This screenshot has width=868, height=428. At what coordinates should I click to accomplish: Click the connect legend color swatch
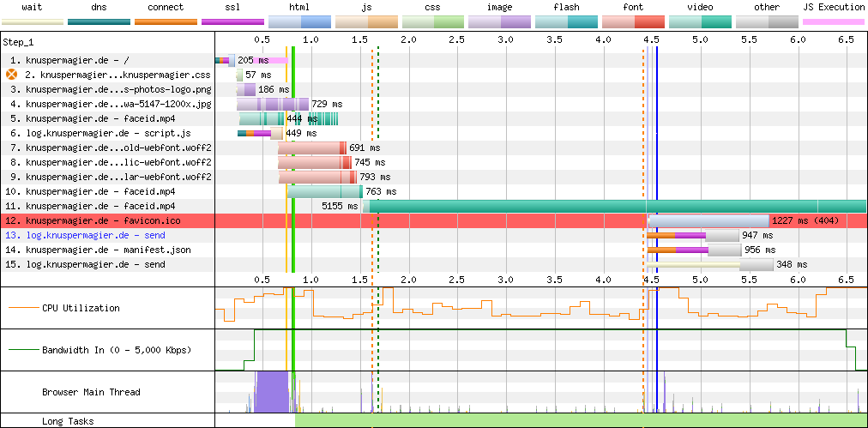(x=166, y=21)
